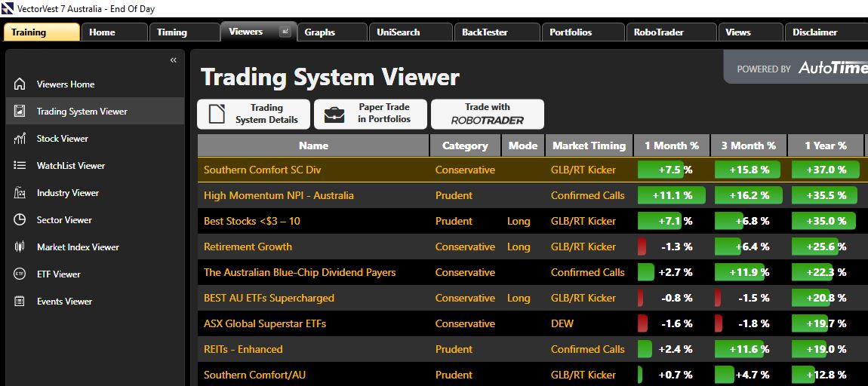This screenshot has height=386, width=868.
Task: Click the Trading System Viewer sidebar icon
Action: [x=20, y=111]
